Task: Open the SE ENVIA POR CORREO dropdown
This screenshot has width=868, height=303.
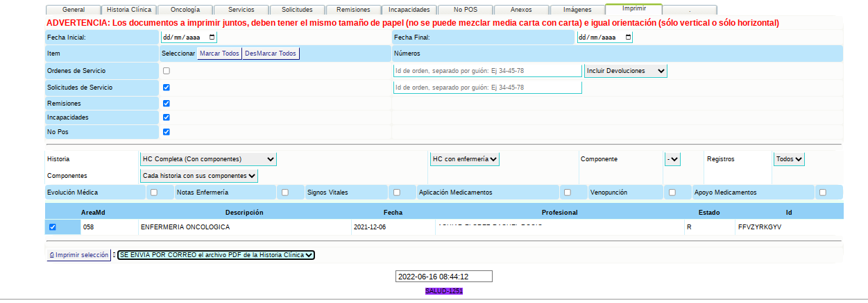Action: tap(216, 255)
